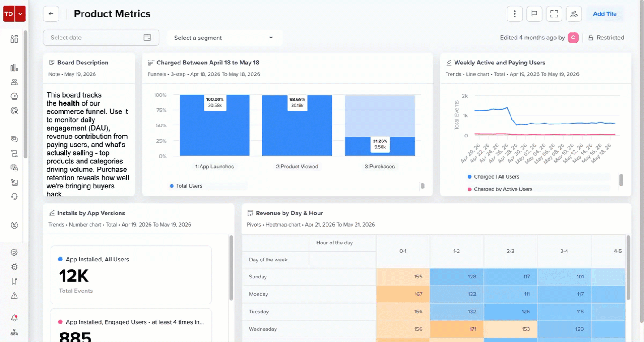Click the cursor target sidebar icon
The width and height of the screenshot is (644, 342).
click(x=14, y=110)
